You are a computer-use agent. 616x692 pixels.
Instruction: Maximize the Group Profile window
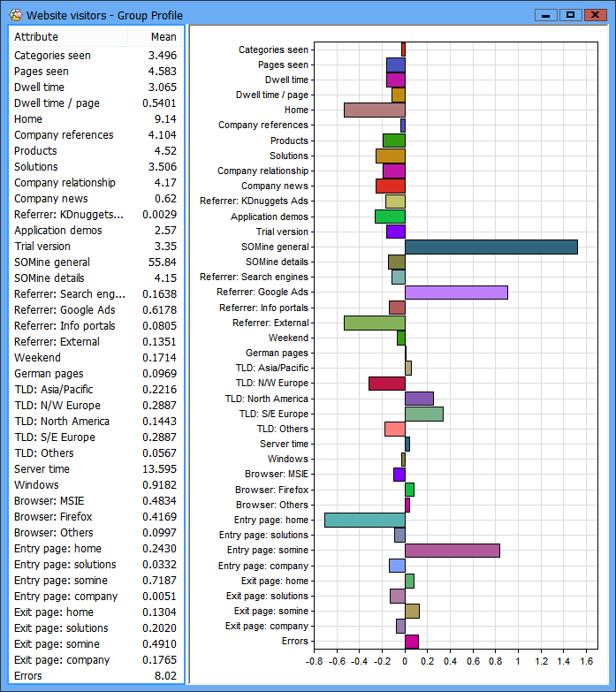570,15
